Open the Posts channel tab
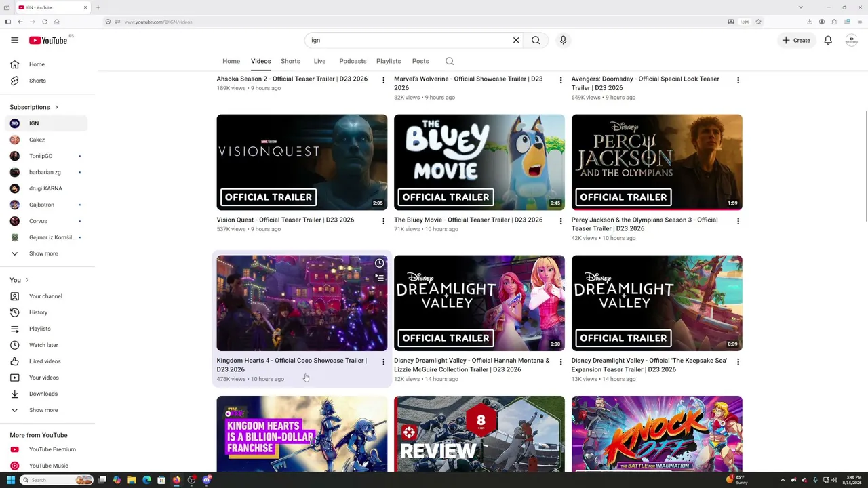The image size is (868, 488). pos(420,61)
